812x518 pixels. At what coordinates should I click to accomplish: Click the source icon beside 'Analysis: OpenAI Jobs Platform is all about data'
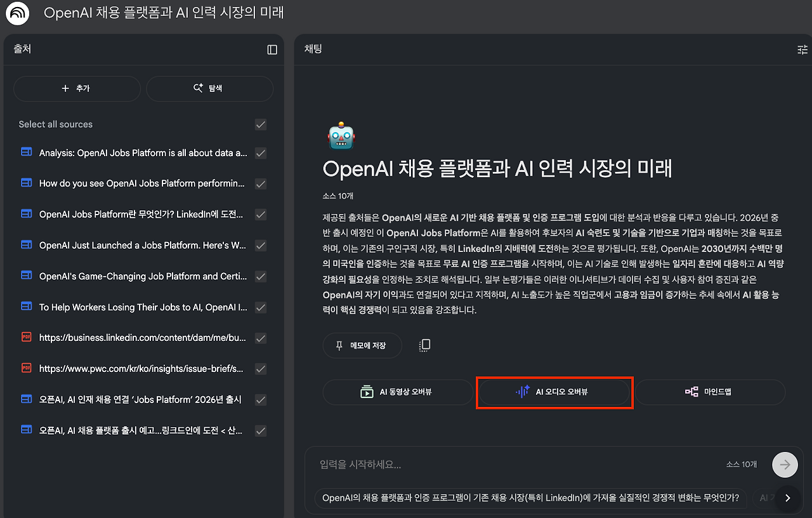(x=26, y=152)
